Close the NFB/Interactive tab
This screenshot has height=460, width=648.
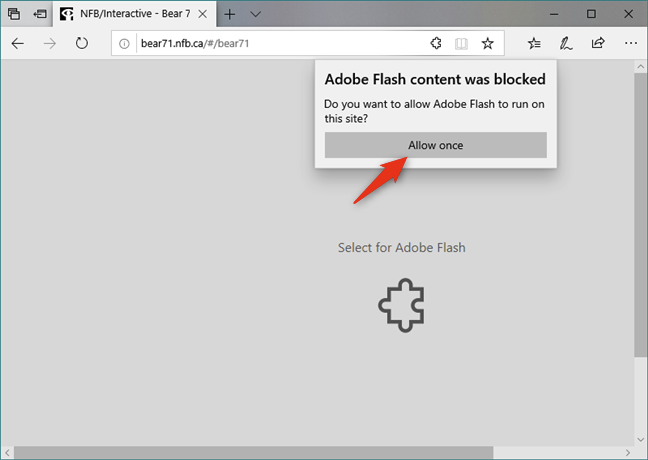202,14
